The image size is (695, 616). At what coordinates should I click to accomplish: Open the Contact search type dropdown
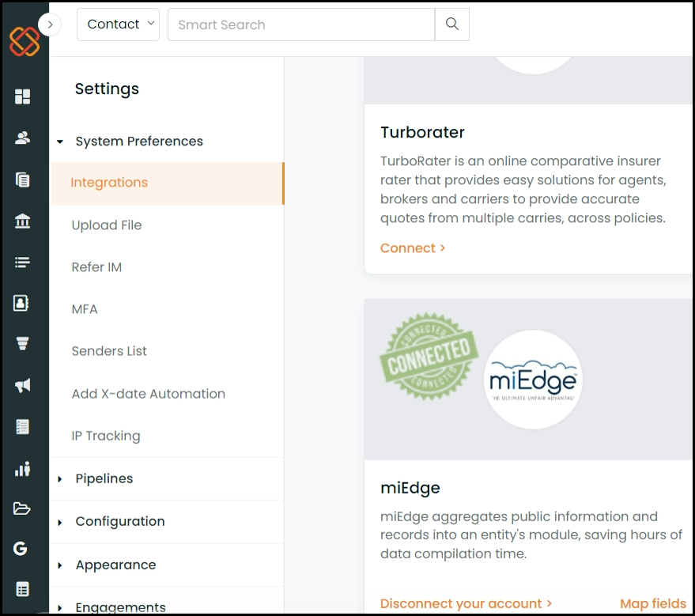point(118,25)
